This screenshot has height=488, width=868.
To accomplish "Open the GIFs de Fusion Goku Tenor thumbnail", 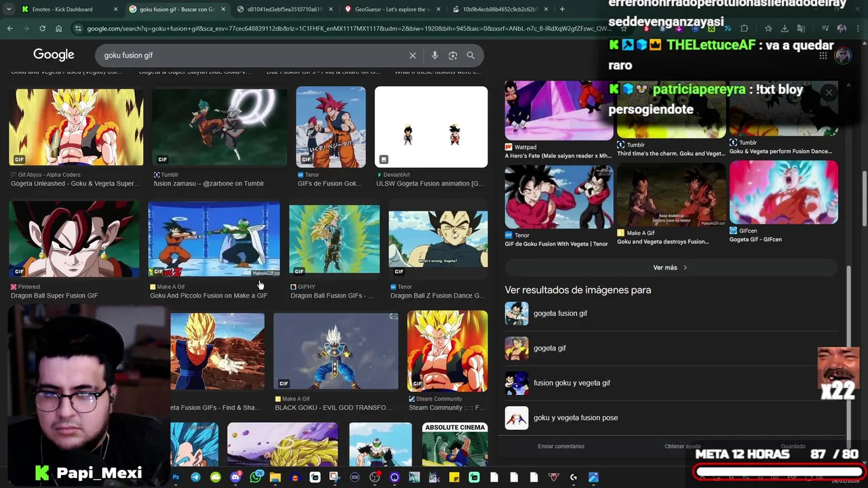I will click(331, 127).
